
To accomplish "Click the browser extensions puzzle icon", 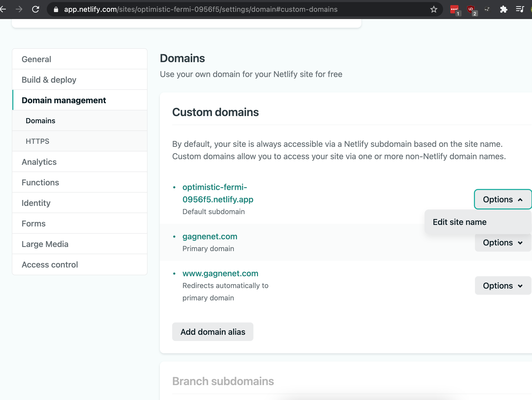I will [503, 9].
